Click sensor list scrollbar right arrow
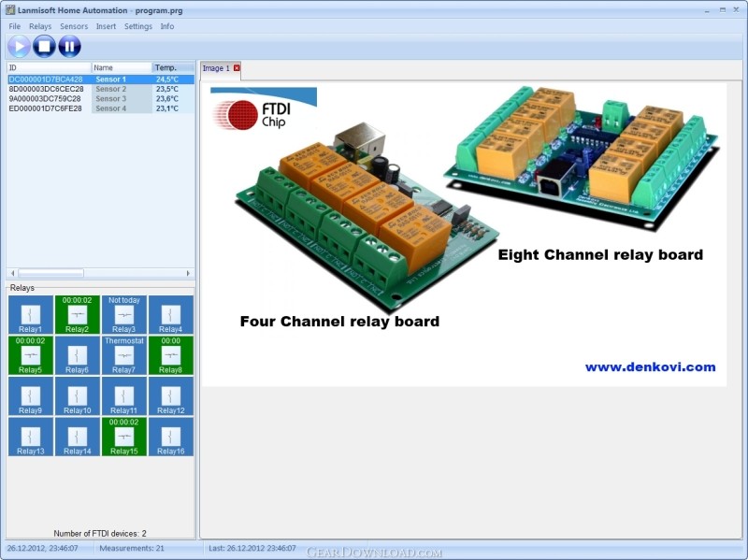Screen dimensions: 748x560 tap(188, 273)
